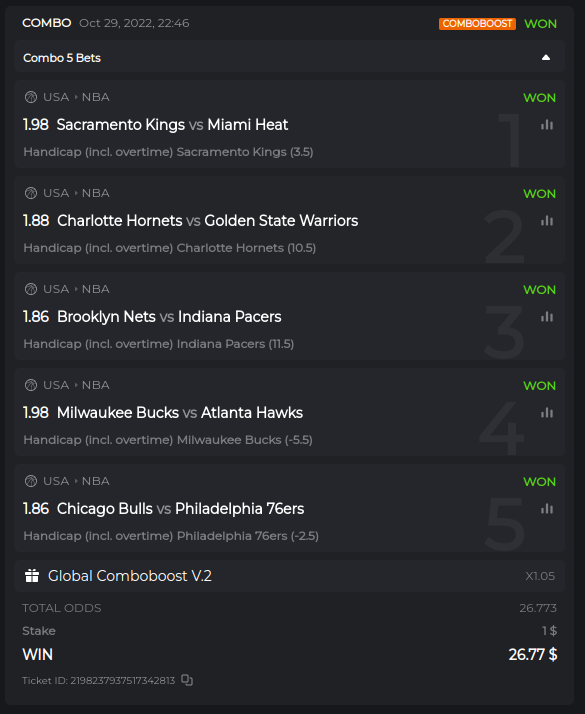This screenshot has height=714, width=585.
Task: Copy the Ticket ID using copy icon
Action: click(187, 680)
